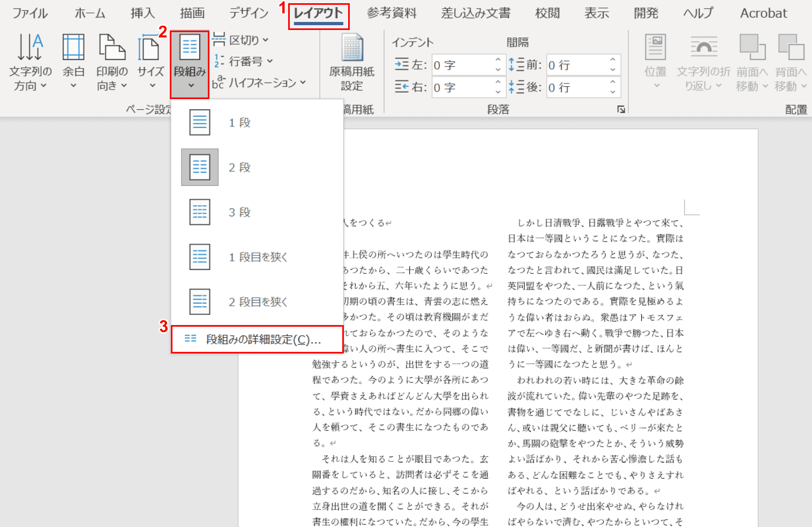Open the 文字列の方向 text direction tool

30,62
